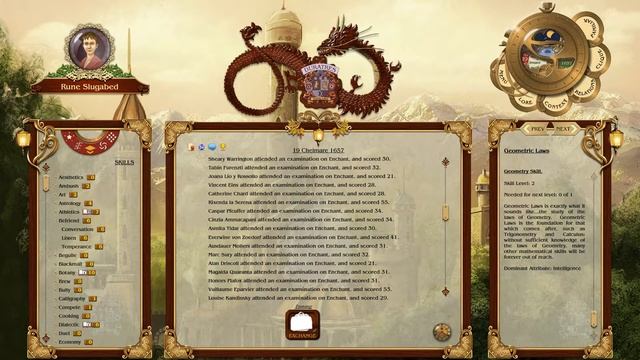Image resolution: width=640 pixels, height=360 pixels.
Task: Click the blue round icon above event log
Action: pyautogui.click(x=201, y=147)
